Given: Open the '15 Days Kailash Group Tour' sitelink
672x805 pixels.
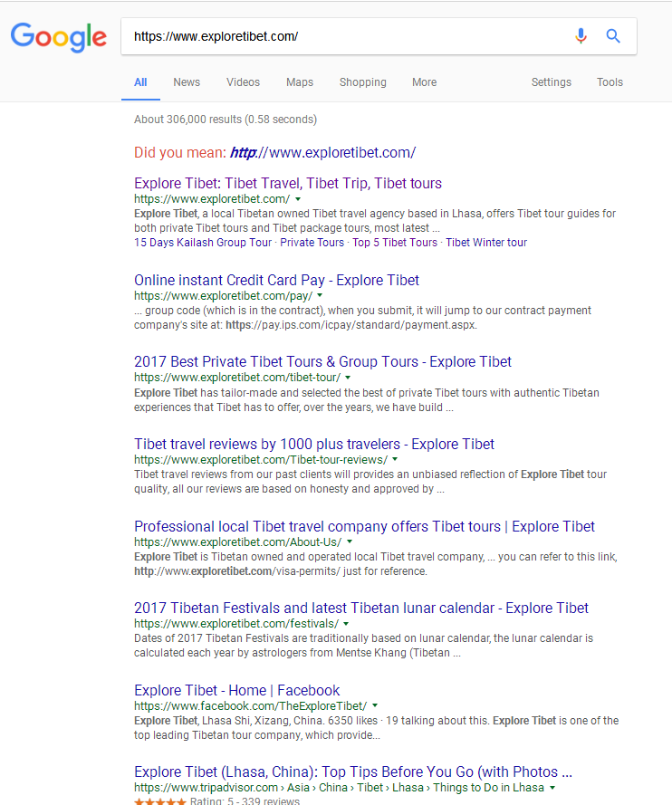Looking at the screenshot, I should pos(203,243).
